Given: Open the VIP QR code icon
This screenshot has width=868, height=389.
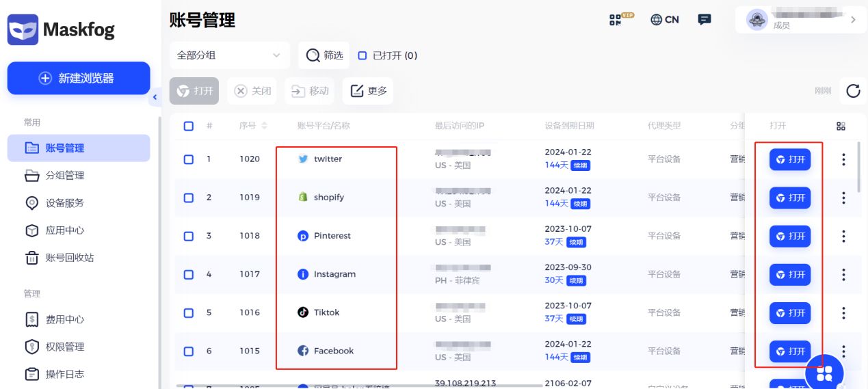Looking at the screenshot, I should [x=621, y=19].
